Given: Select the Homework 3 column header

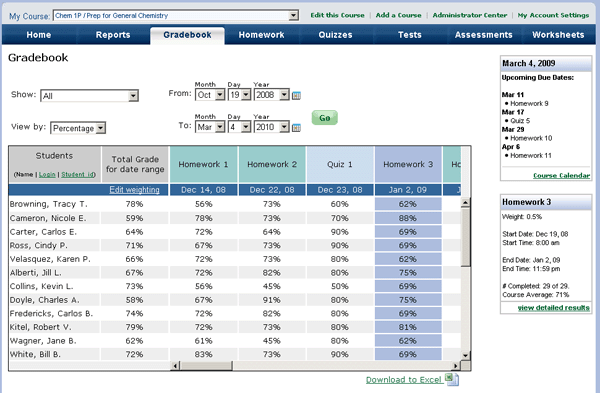Looking at the screenshot, I should pyautogui.click(x=408, y=164).
